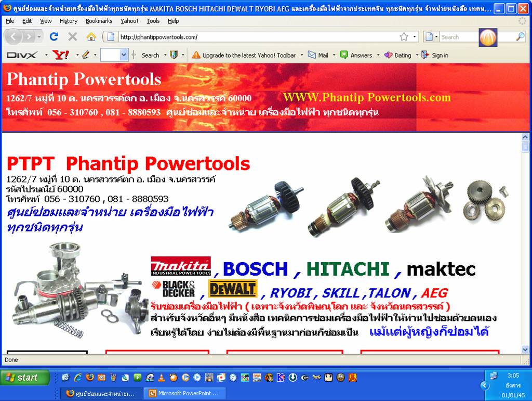532x401 pixels.
Task: Click the page identity icon in address bar
Action: click(x=111, y=37)
